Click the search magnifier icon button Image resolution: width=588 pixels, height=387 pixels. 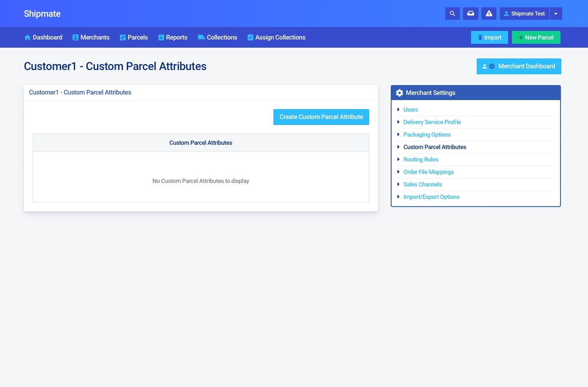point(452,14)
